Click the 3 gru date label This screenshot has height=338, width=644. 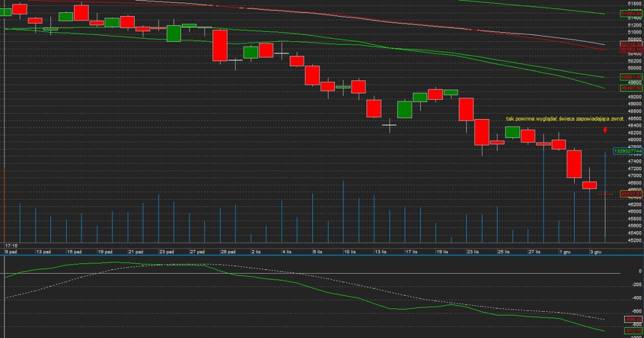coord(596,251)
